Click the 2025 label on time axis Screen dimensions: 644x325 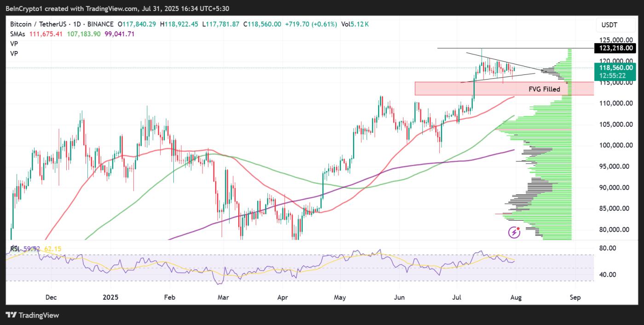[110, 297]
